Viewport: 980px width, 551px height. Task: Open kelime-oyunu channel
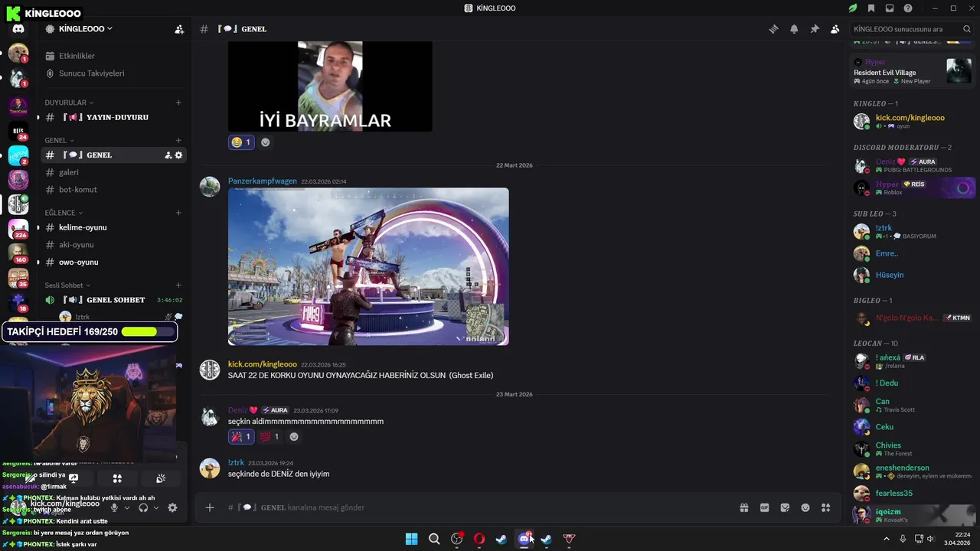113,227
